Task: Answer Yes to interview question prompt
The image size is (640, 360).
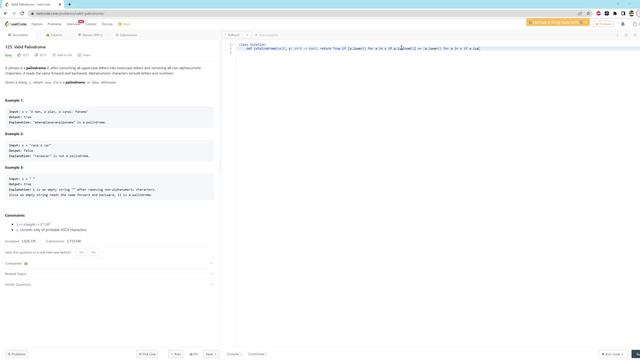Action: [x=81, y=252]
